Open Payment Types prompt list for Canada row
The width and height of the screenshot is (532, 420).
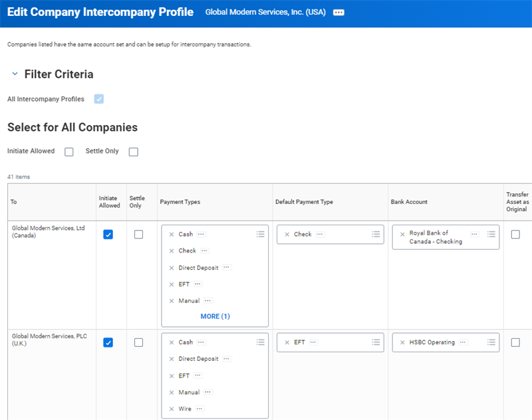pyautogui.click(x=260, y=234)
